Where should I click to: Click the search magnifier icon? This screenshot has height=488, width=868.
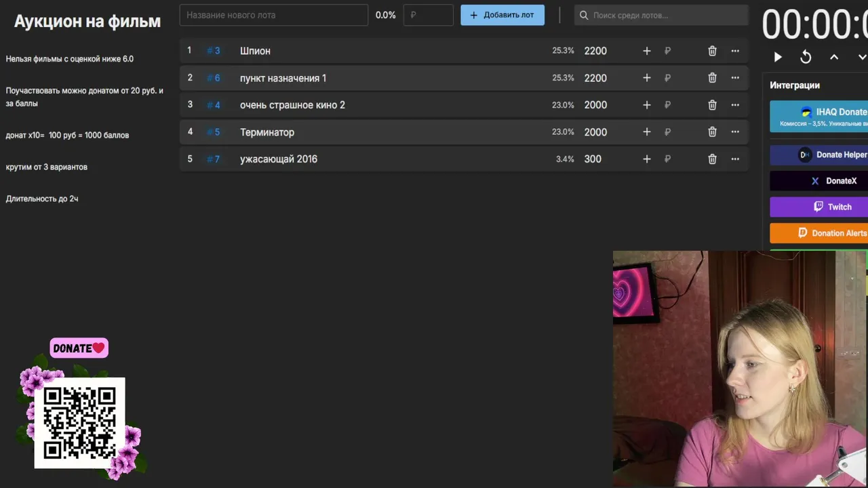(584, 15)
